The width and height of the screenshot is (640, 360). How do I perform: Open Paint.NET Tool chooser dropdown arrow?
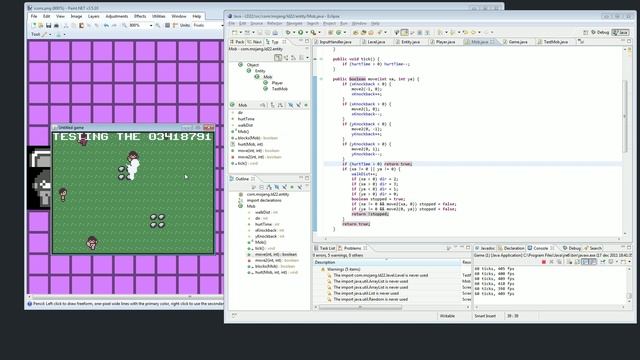(x=50, y=34)
